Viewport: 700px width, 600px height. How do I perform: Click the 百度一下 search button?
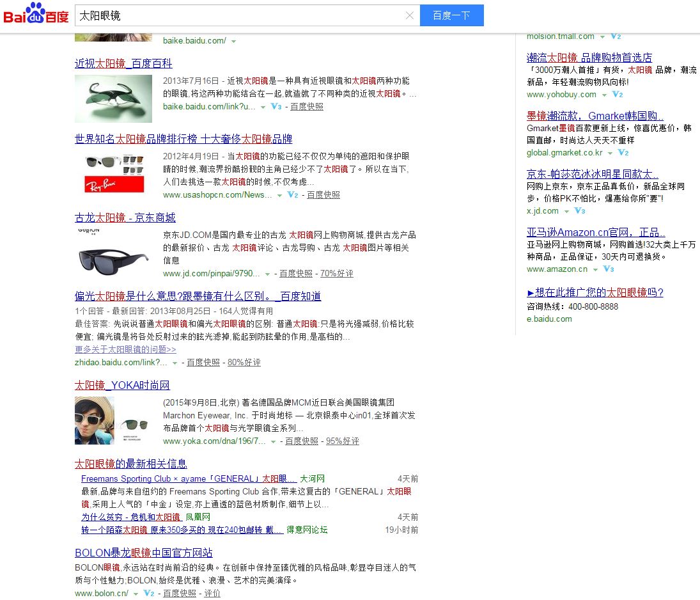click(451, 15)
